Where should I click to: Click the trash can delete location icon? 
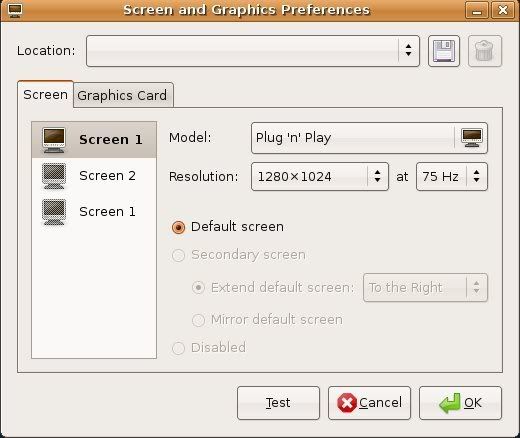[x=484, y=51]
